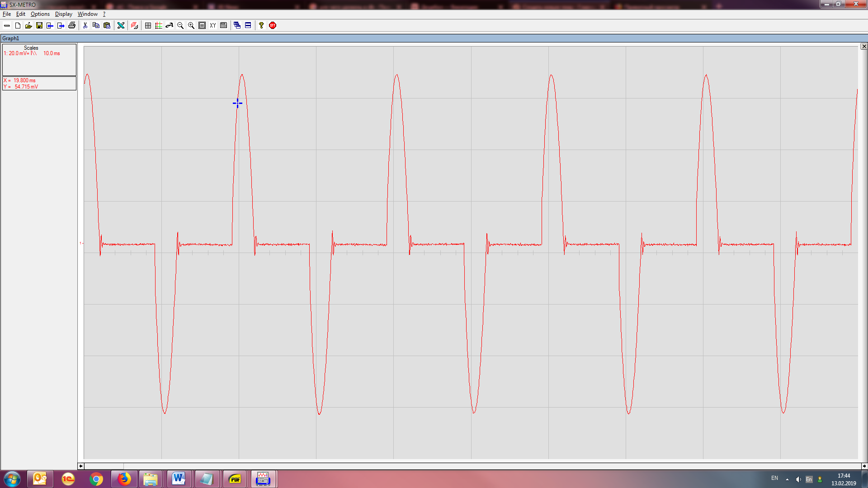Close the Graph1 pane with X
Screen dimensions: 868x488
[863, 47]
